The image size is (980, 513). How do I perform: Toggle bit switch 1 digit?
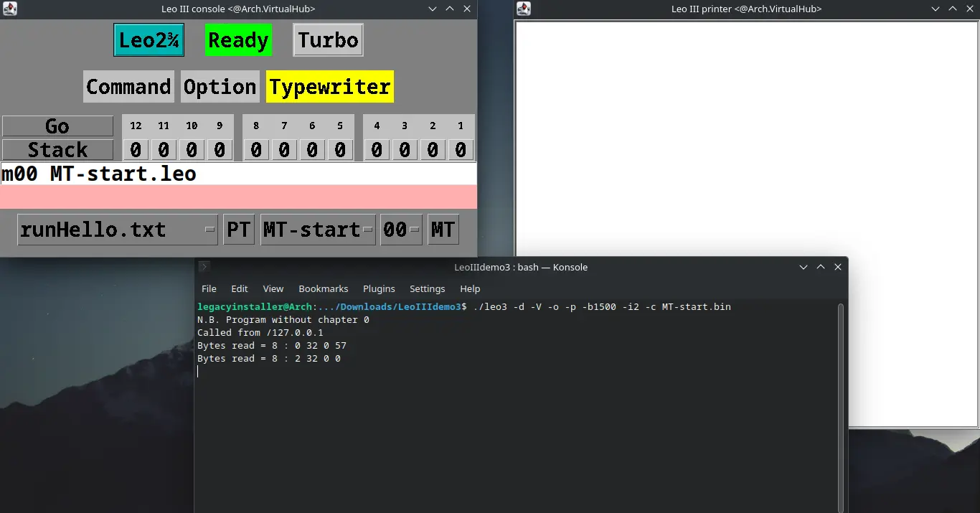pyautogui.click(x=461, y=149)
